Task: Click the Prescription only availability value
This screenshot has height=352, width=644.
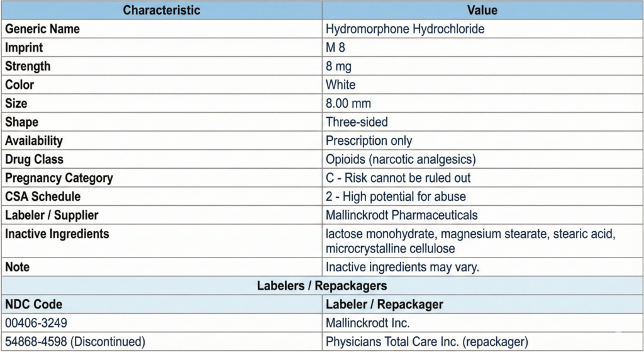Action: [x=369, y=141]
